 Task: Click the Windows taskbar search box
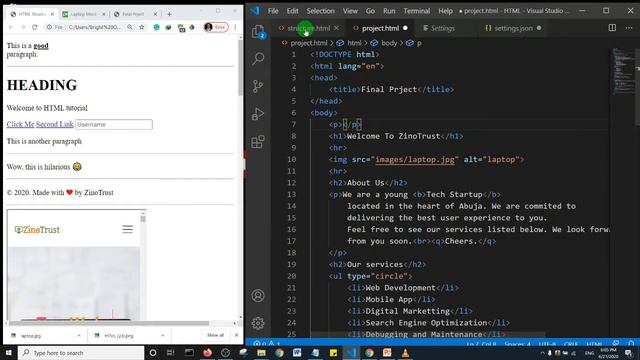pos(81,353)
